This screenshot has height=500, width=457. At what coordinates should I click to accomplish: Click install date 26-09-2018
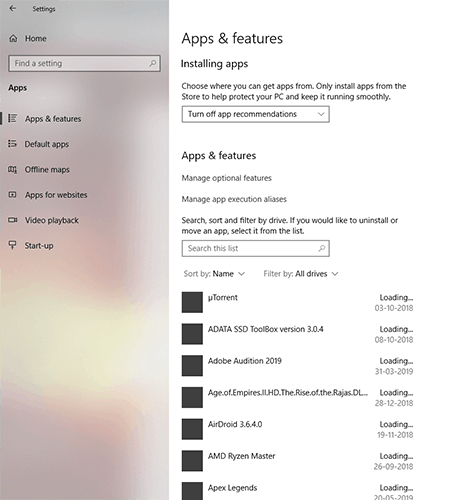click(393, 466)
